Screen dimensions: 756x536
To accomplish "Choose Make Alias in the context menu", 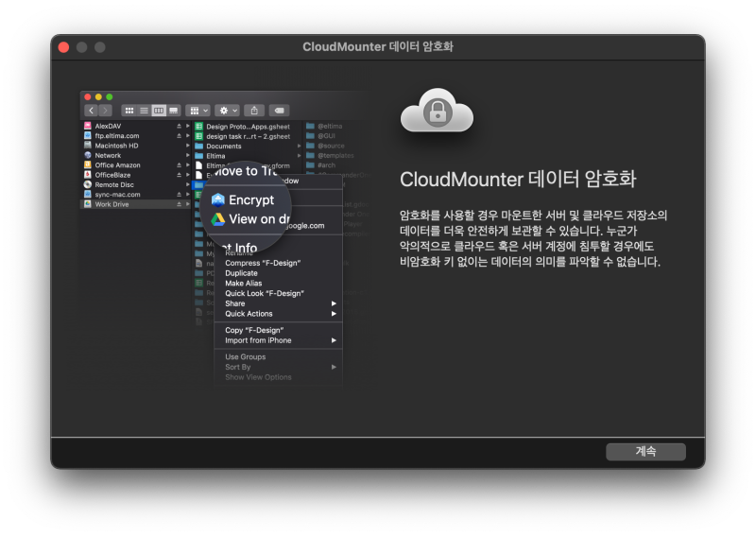I will pyautogui.click(x=244, y=284).
